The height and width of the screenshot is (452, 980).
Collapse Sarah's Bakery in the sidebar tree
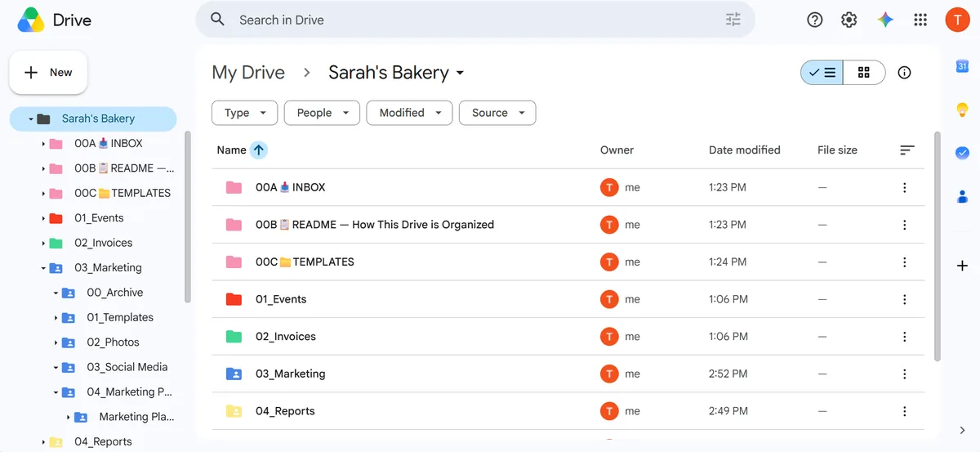pos(31,119)
